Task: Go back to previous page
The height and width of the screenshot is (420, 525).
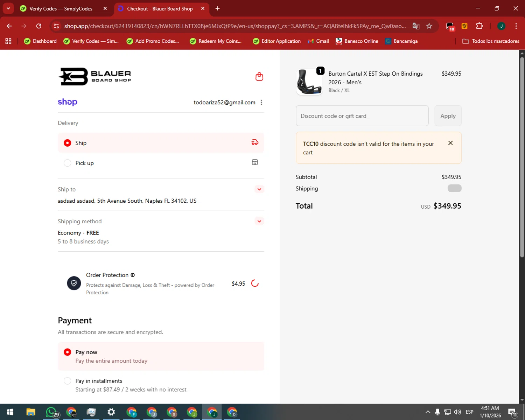Action: tap(9, 26)
